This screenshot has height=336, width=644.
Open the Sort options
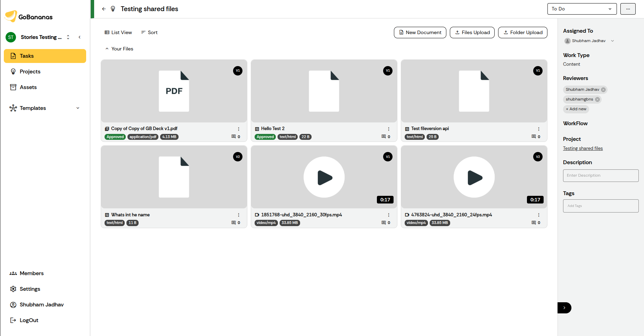click(149, 32)
